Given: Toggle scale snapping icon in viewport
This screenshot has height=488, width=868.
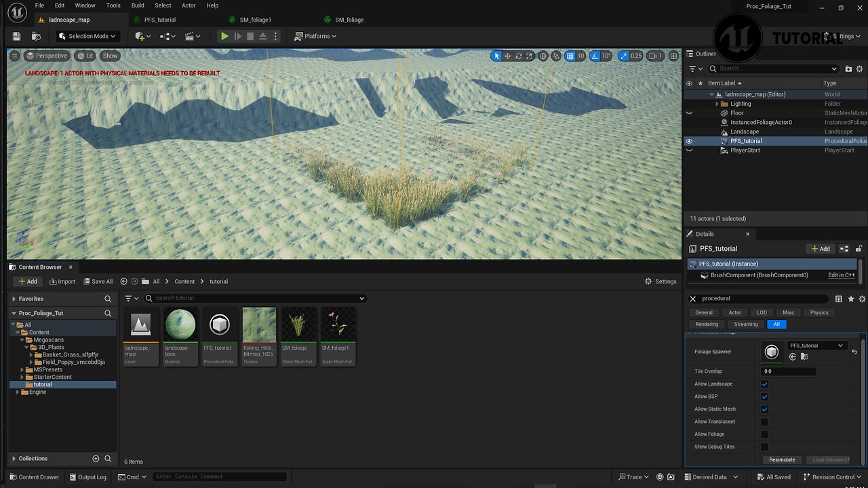Looking at the screenshot, I should click(623, 56).
